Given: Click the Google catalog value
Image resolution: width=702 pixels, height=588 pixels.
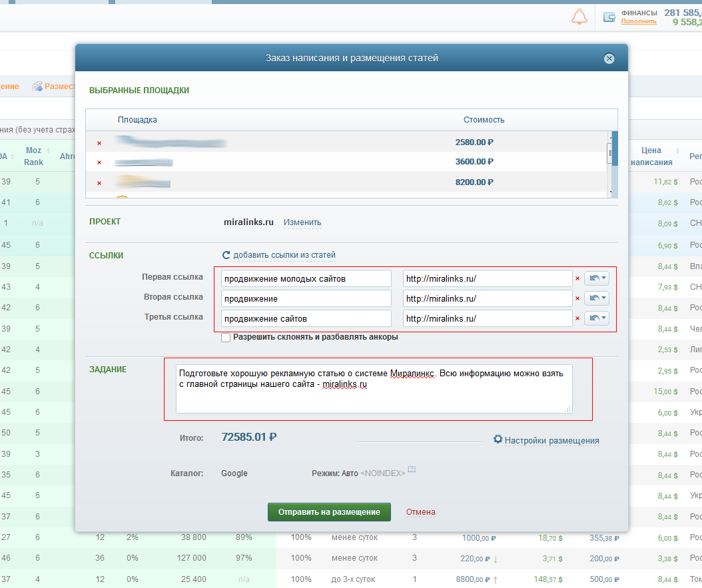Looking at the screenshot, I should click(x=234, y=473).
